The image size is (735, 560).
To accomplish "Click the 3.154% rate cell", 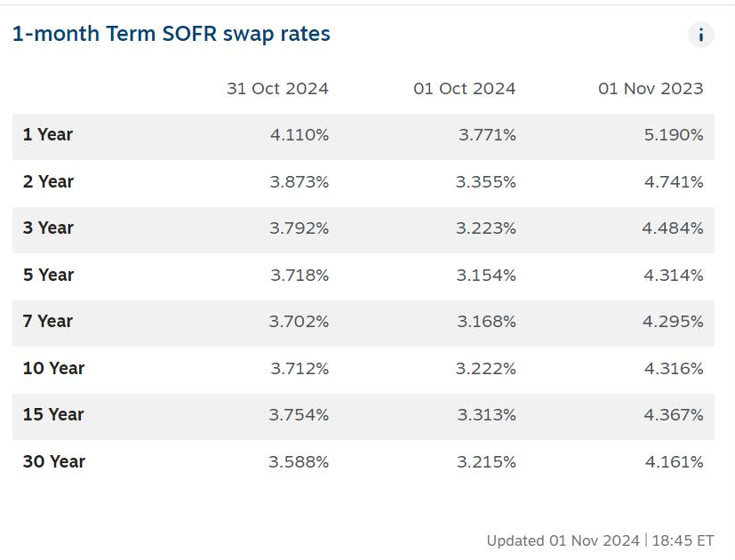I will 486,276.
